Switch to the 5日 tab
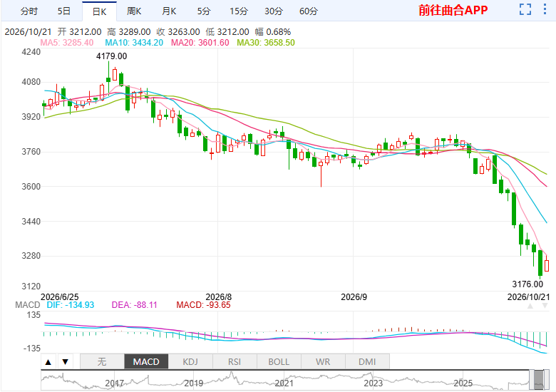Image resolution: width=556 pixels, height=392 pixels. [x=64, y=11]
